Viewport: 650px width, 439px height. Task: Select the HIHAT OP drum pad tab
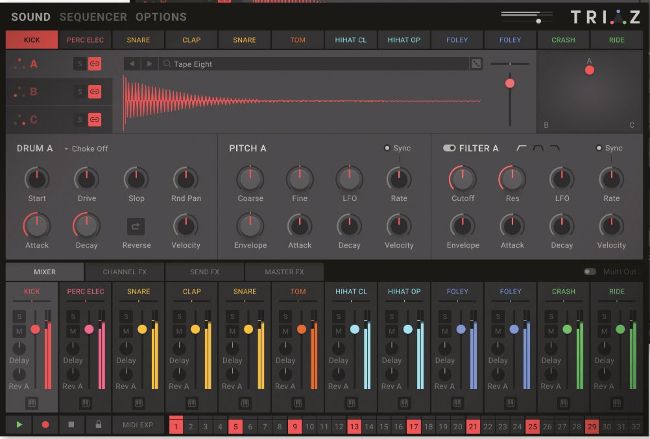(x=404, y=40)
